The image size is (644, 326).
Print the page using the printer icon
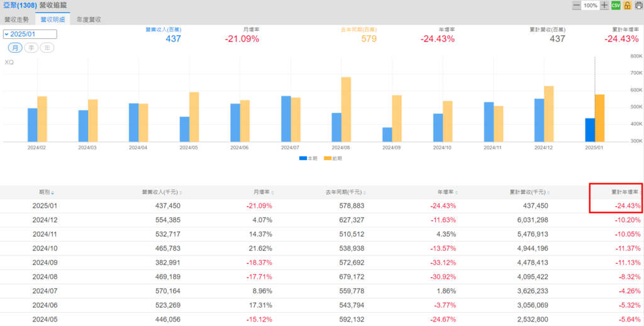[638, 5]
